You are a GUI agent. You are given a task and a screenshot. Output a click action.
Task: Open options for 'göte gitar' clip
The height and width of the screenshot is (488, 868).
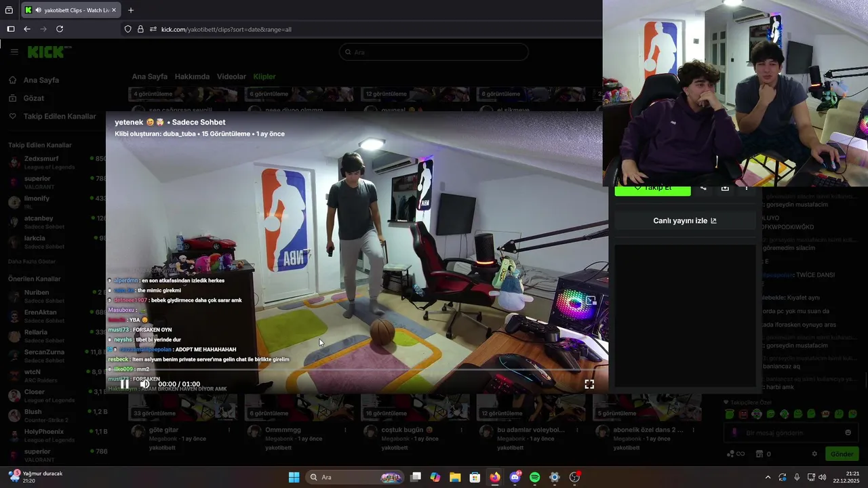tap(229, 430)
